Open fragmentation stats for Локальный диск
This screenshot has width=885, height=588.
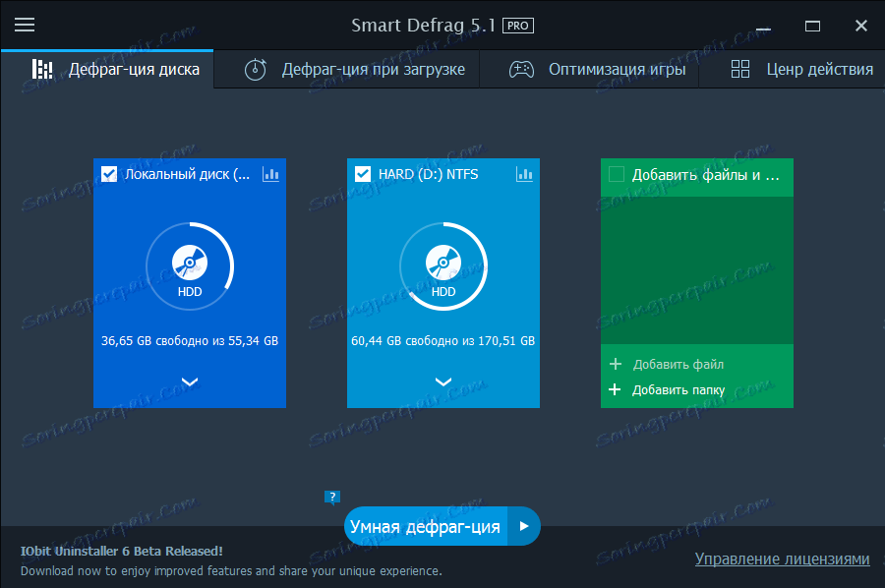[270, 173]
